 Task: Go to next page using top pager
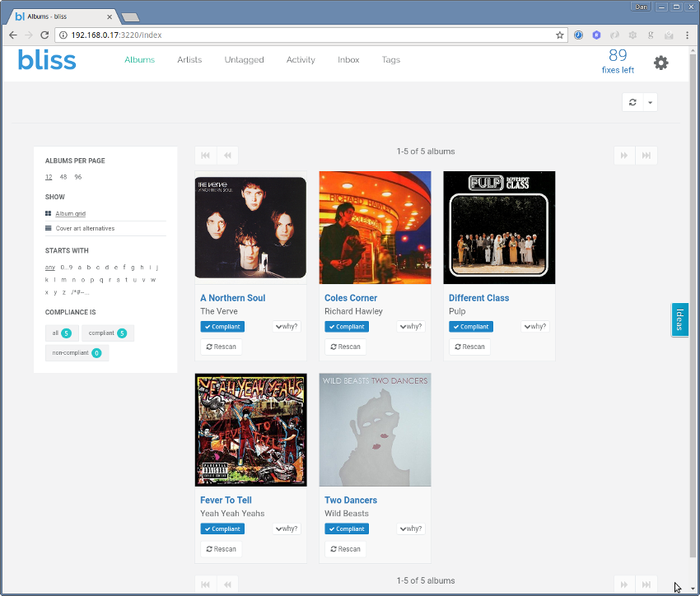click(x=624, y=156)
